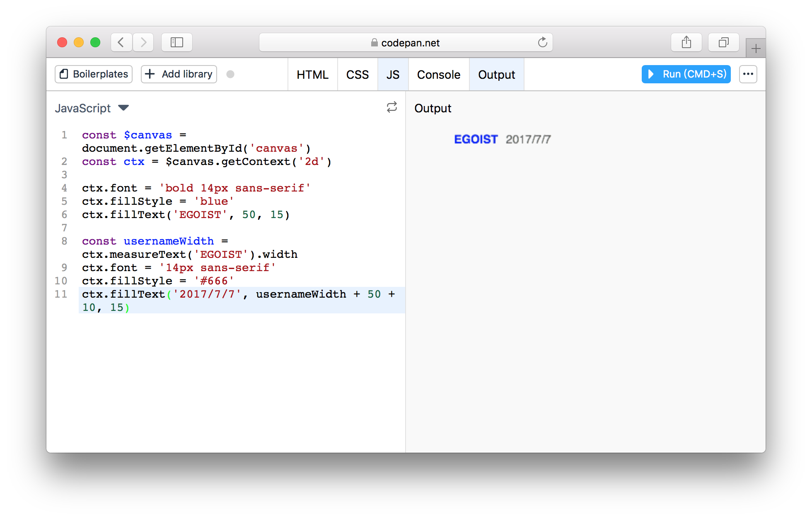Toggle the Safari sidebar icon
Image resolution: width=812 pixels, height=519 pixels.
tap(177, 42)
